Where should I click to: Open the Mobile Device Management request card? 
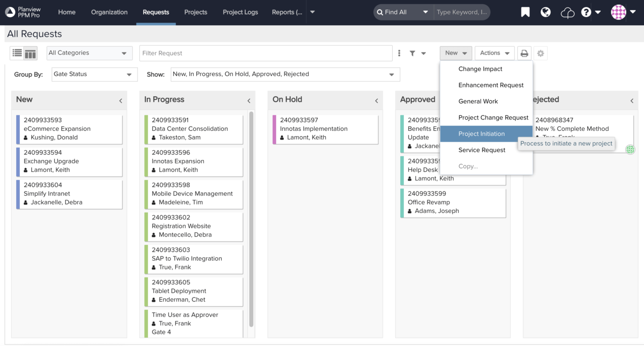(194, 194)
